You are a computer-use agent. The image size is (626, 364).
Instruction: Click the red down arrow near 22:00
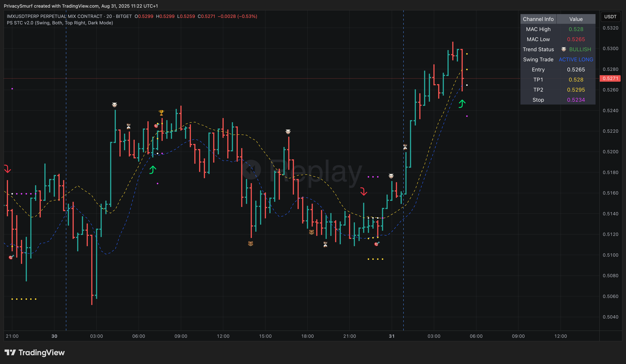click(x=364, y=192)
